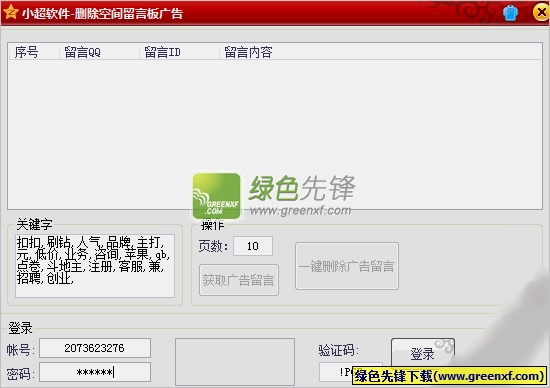
Task: Open the blue shirt skin icon
Action: pyautogui.click(x=510, y=13)
